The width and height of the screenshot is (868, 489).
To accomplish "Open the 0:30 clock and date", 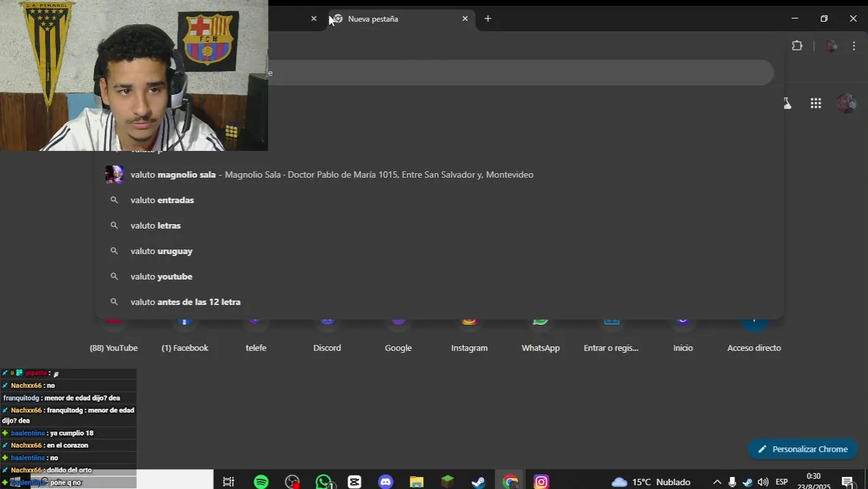I will pos(813,482).
